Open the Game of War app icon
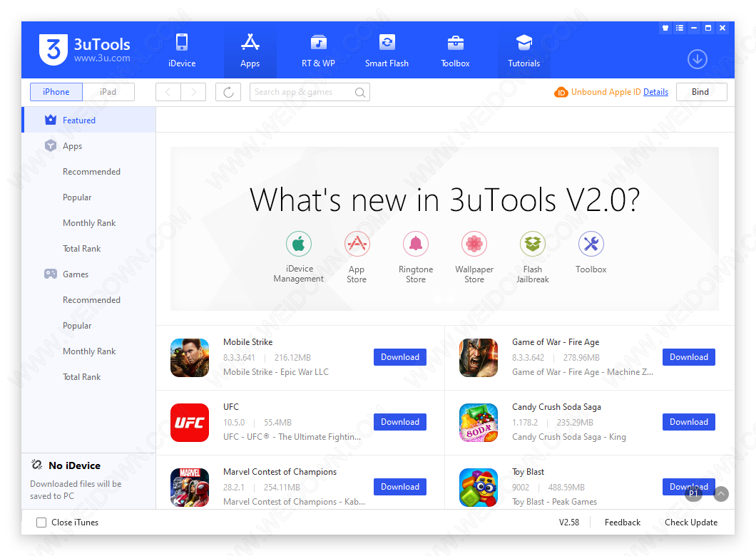Viewport: 756px width, 556px height. (479, 358)
